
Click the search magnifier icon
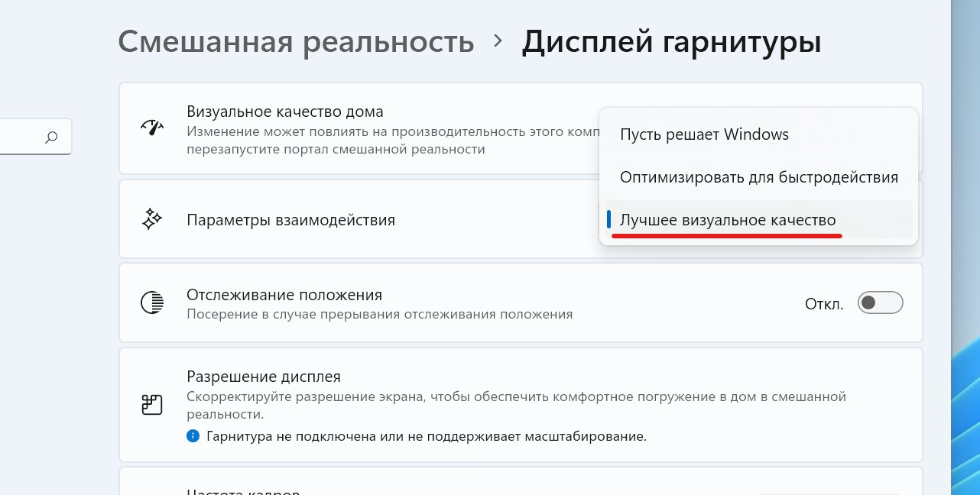tap(51, 137)
